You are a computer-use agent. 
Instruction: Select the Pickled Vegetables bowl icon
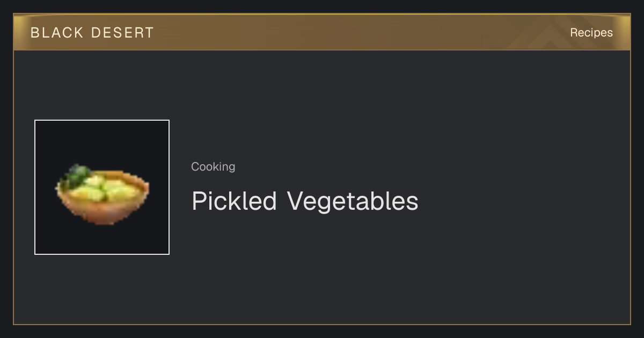(103, 194)
